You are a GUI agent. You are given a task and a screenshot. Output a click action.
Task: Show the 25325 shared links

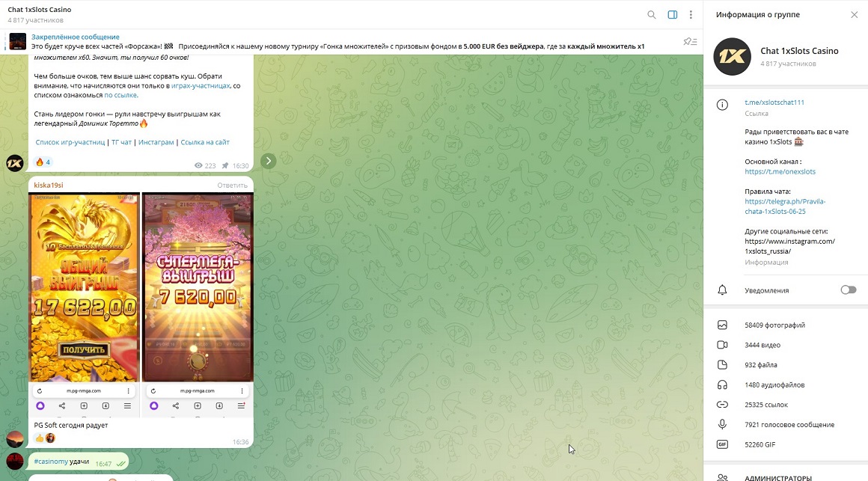pyautogui.click(x=766, y=405)
